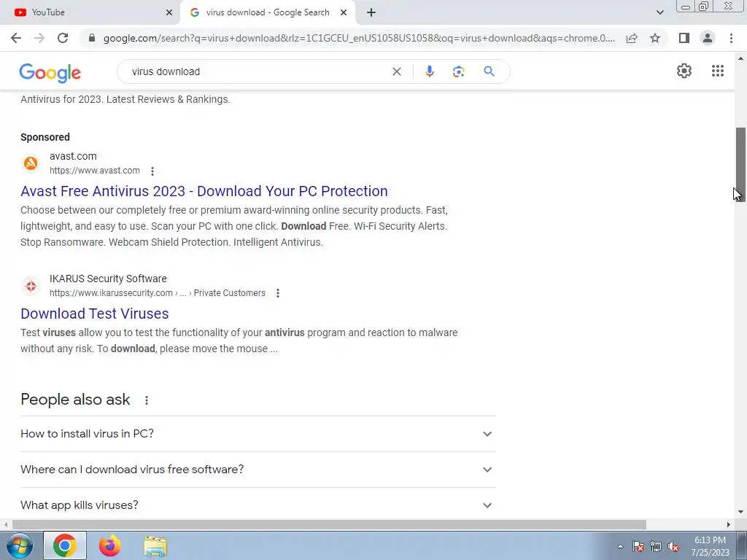The image size is (747, 560).
Task: Show hidden system tray icons
Action: coord(620,547)
